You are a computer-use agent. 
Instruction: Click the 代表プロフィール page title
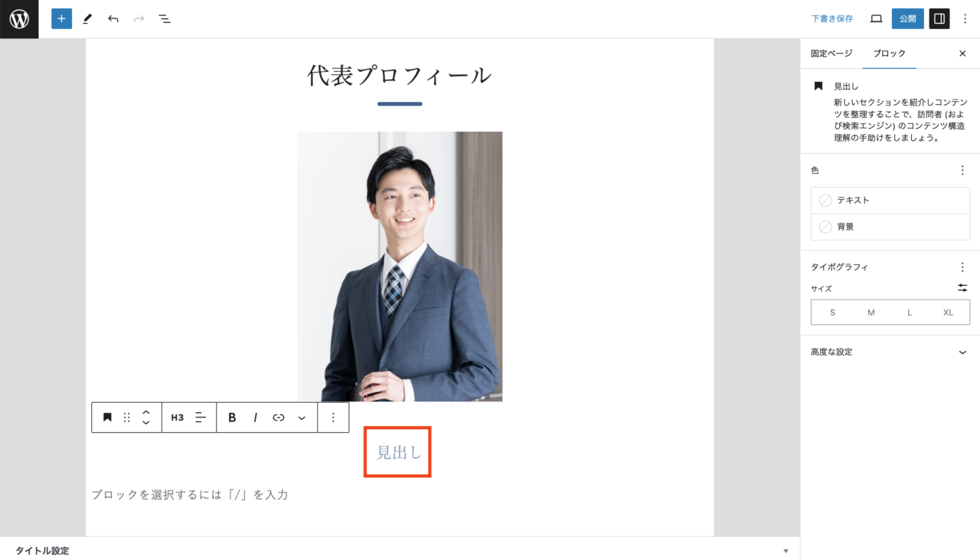point(400,75)
